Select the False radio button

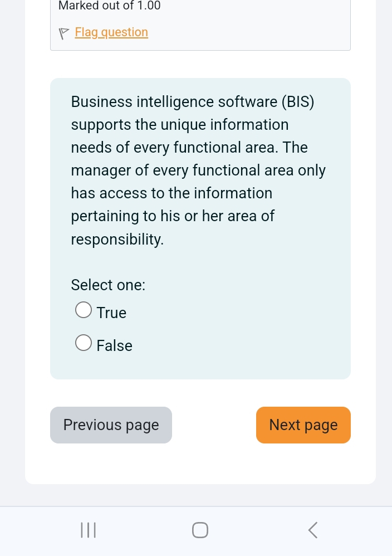tap(83, 342)
